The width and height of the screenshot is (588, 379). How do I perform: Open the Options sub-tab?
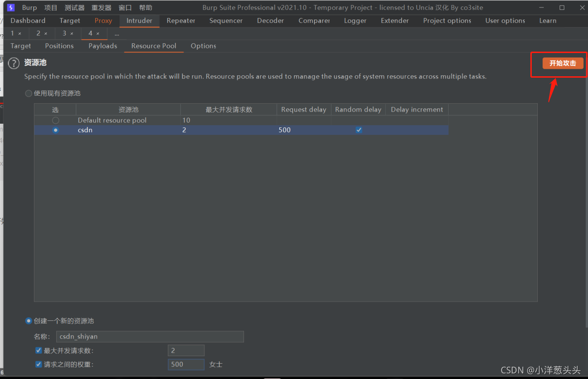pyautogui.click(x=204, y=46)
